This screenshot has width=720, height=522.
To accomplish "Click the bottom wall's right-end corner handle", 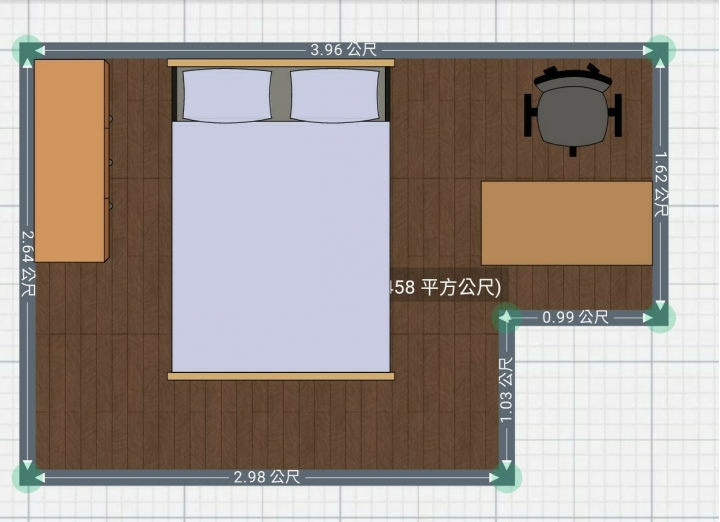I will click(x=506, y=477).
